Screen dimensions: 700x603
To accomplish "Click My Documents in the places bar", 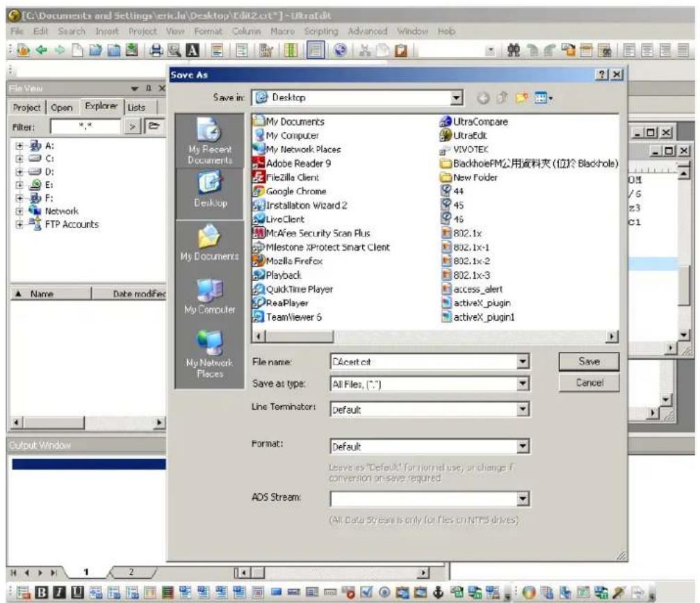I will [210, 243].
